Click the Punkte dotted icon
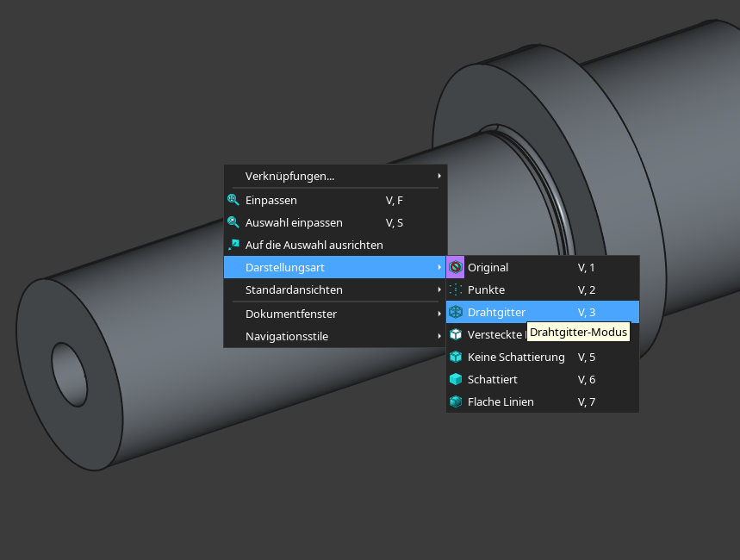The width and height of the screenshot is (740, 560). 456,289
